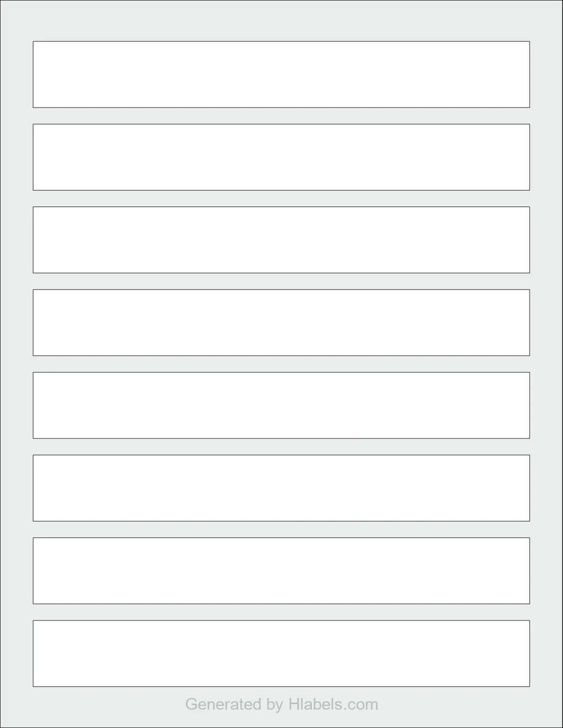The height and width of the screenshot is (728, 563).
Task: Click the 'Generated by Hlabels.com' text
Action: [x=282, y=705]
